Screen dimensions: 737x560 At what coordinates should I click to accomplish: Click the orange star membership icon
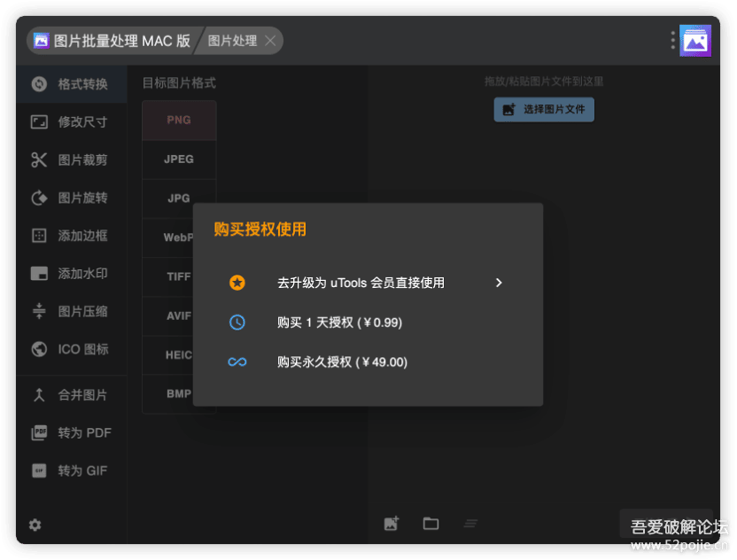point(237,283)
